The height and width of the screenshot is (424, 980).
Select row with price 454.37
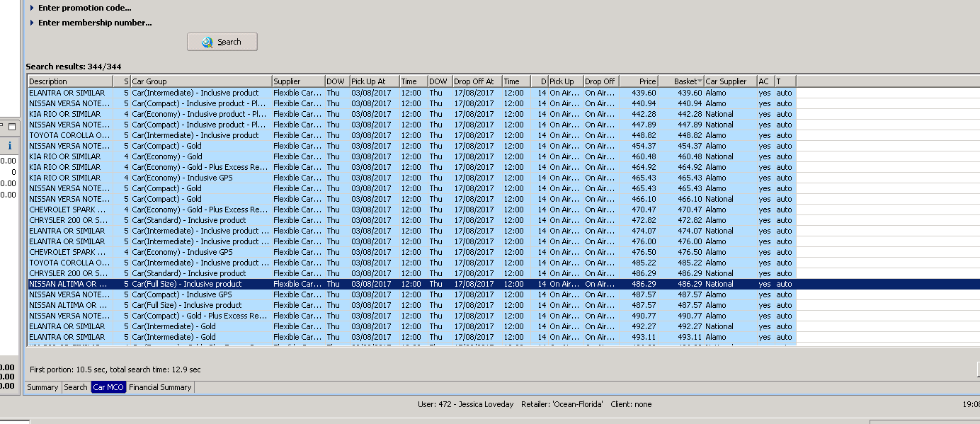point(411,146)
